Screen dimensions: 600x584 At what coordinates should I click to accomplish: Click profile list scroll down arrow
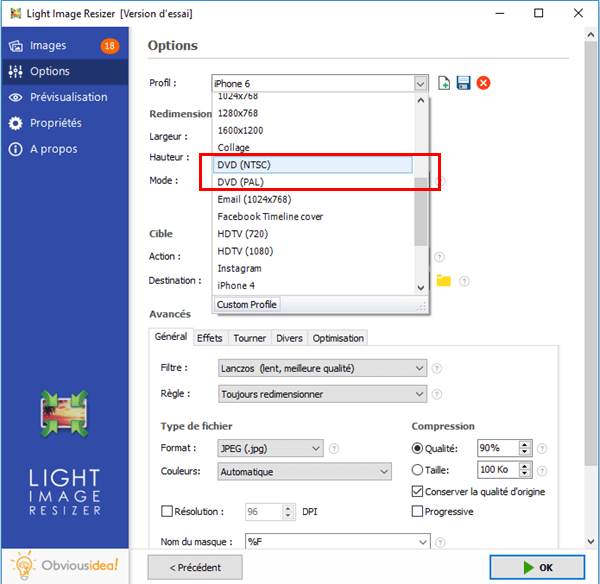pos(421,288)
